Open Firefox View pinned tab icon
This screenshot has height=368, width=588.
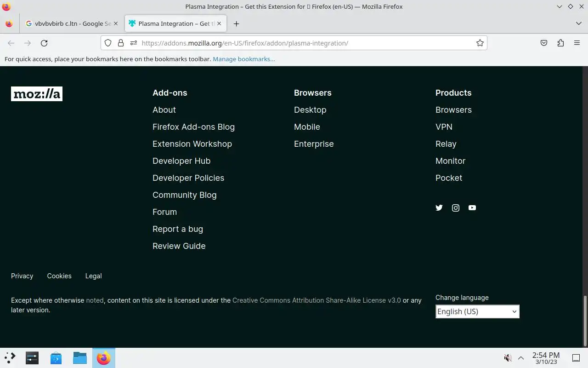(9, 23)
